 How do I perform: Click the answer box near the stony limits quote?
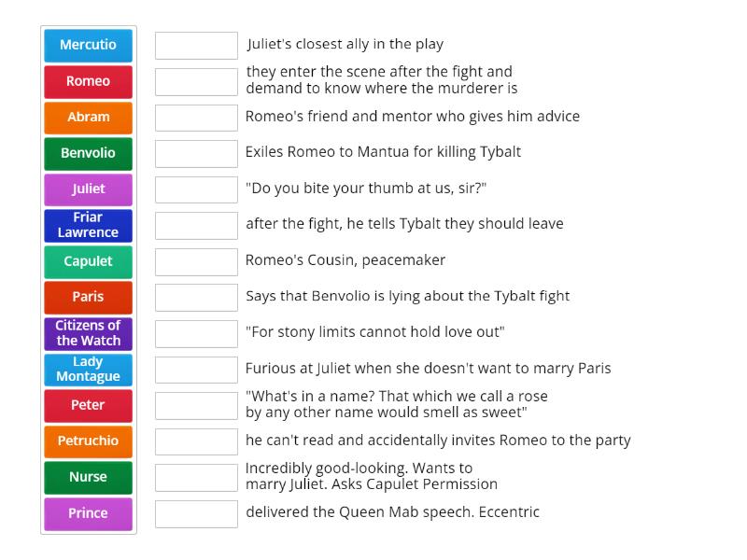pos(196,332)
